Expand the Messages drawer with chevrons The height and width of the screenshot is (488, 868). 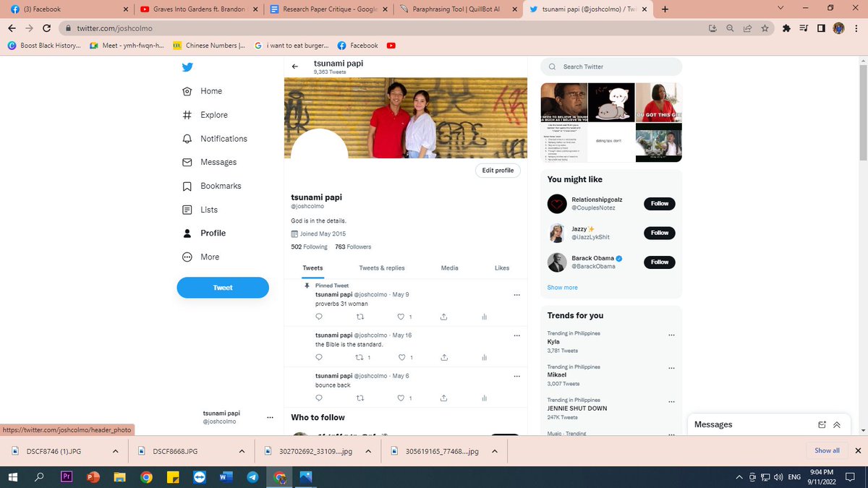point(837,425)
